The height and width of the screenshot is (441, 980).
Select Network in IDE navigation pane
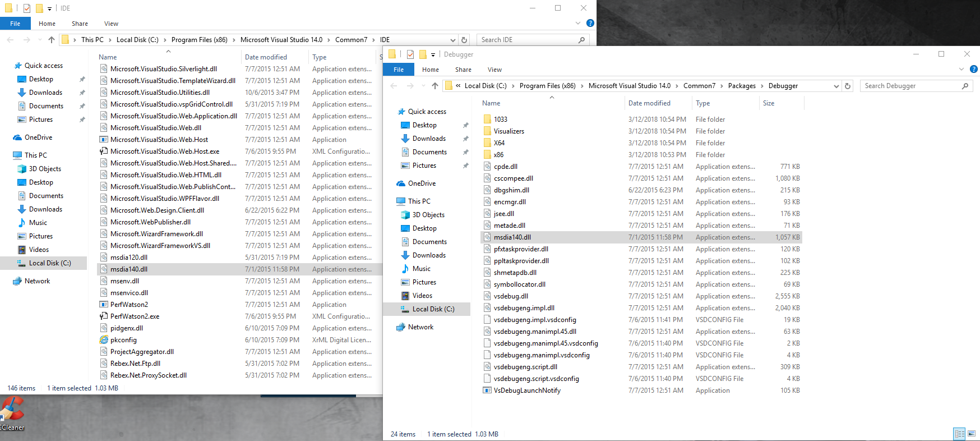click(x=37, y=281)
